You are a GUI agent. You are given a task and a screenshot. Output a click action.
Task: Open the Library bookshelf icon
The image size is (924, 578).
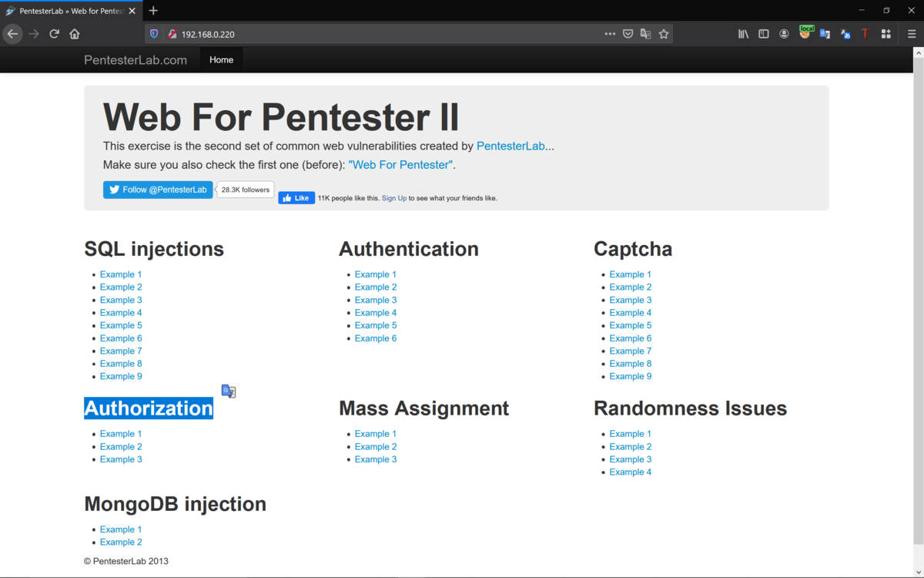coord(743,34)
